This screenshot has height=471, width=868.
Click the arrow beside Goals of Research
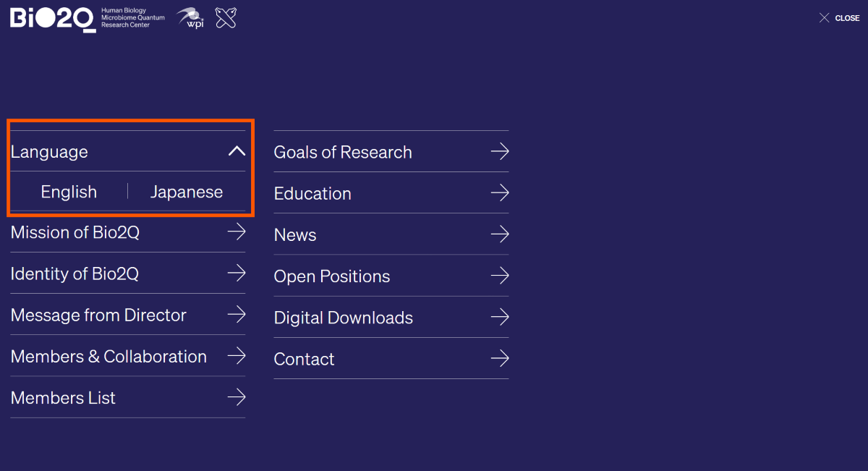(500, 151)
